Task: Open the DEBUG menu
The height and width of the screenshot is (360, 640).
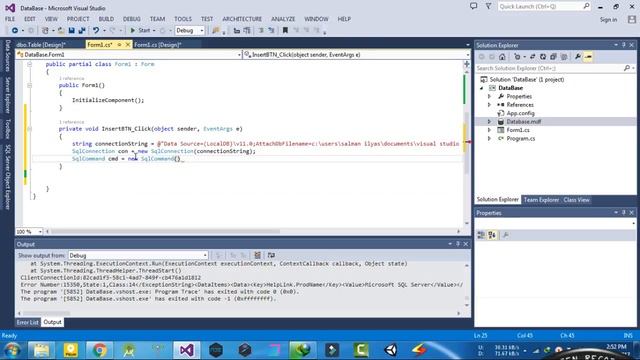Action: (131, 19)
